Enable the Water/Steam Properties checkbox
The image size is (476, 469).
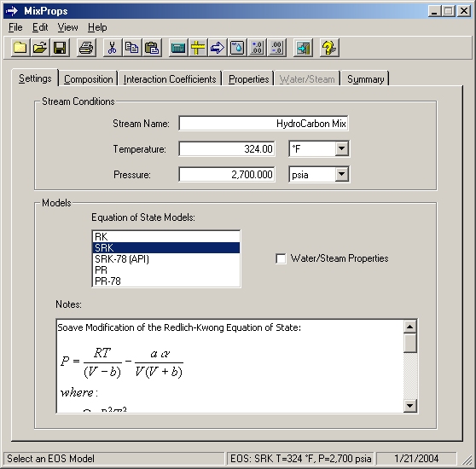click(281, 258)
